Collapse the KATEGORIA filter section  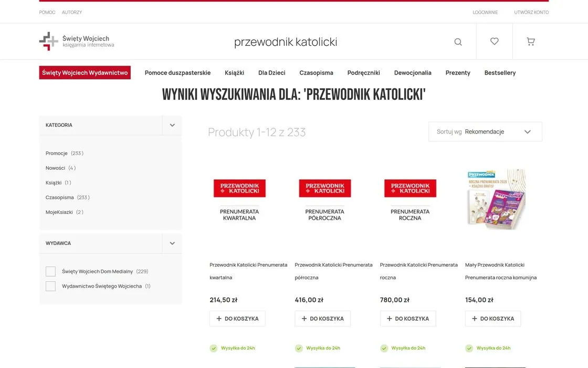click(172, 125)
